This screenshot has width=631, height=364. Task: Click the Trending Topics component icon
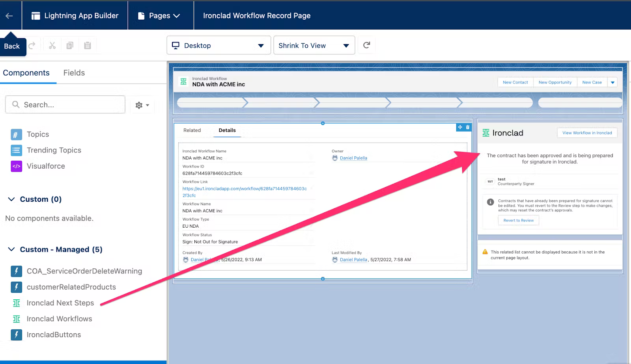point(16,150)
